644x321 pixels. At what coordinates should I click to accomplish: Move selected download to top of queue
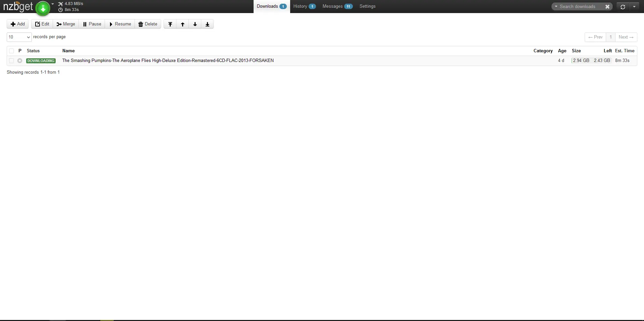pyautogui.click(x=170, y=24)
